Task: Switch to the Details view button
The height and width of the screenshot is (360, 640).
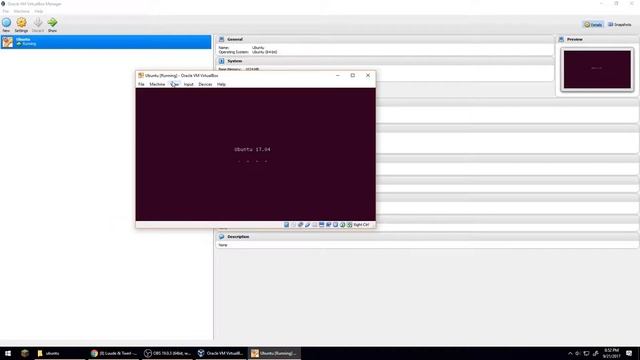Action: (593, 24)
